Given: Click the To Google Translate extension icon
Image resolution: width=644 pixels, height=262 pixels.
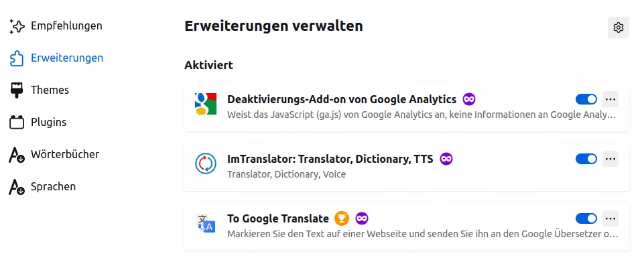Looking at the screenshot, I should tap(205, 223).
